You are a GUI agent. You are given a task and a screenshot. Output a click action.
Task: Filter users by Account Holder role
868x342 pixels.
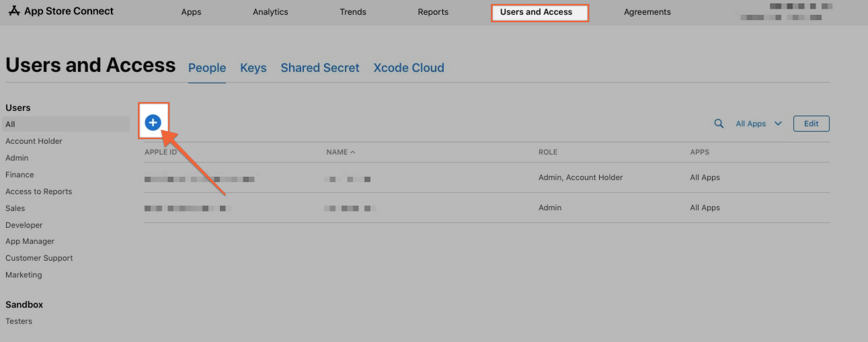pyautogui.click(x=34, y=141)
